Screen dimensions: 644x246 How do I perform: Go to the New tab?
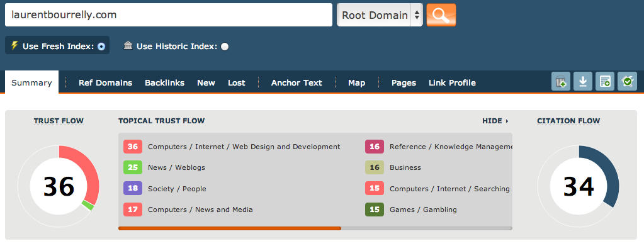click(206, 82)
